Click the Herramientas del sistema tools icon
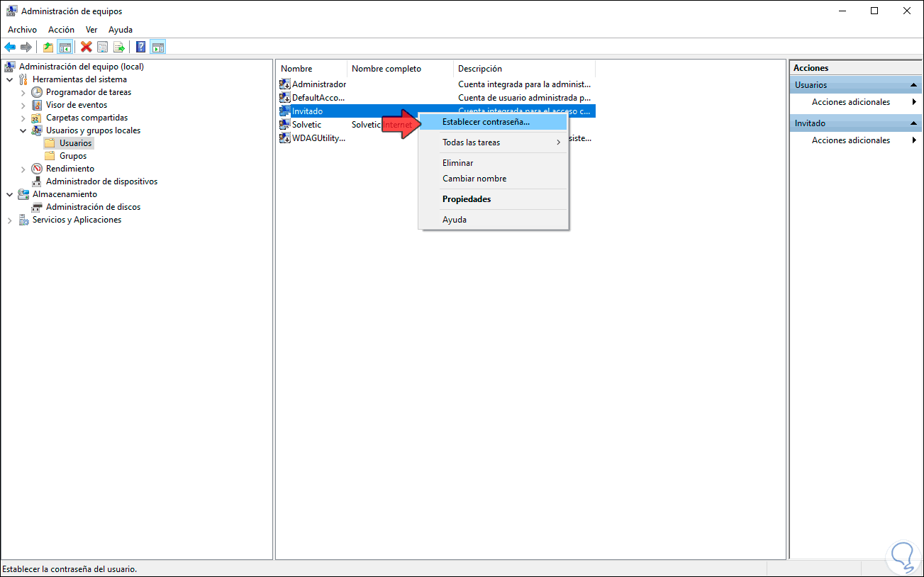The width and height of the screenshot is (924, 577). point(24,79)
